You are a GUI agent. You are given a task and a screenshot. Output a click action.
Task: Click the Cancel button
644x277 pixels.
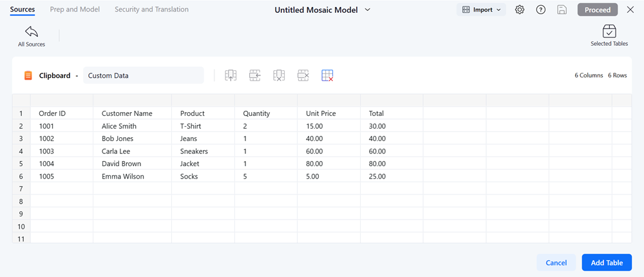tap(556, 263)
